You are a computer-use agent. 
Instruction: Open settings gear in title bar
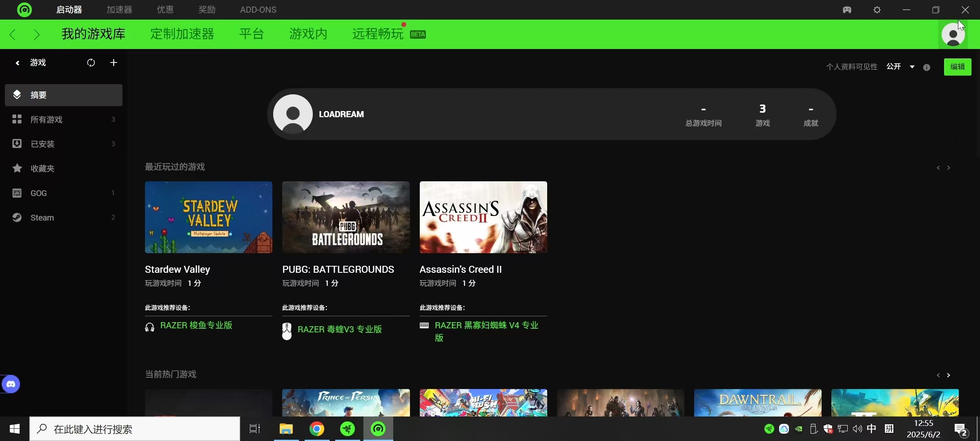(877, 10)
